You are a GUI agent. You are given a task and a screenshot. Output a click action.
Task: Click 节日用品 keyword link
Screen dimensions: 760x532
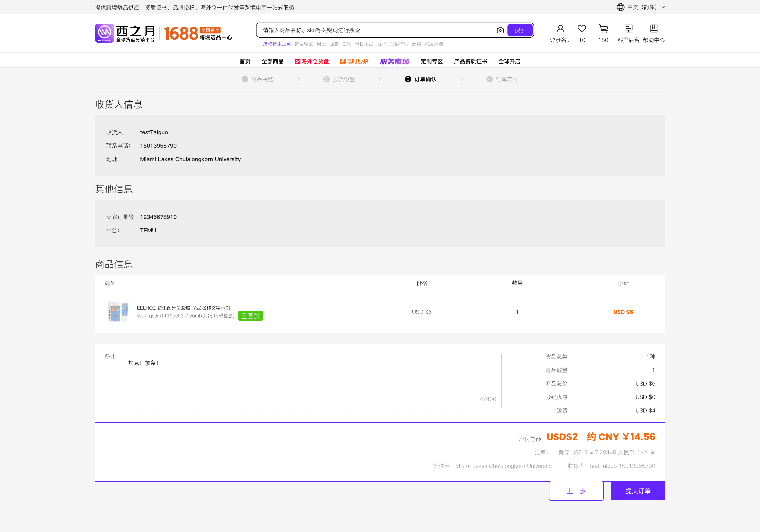pos(364,44)
